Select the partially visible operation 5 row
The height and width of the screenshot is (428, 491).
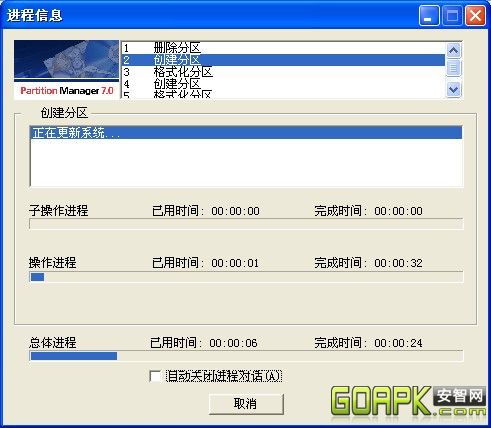283,94
